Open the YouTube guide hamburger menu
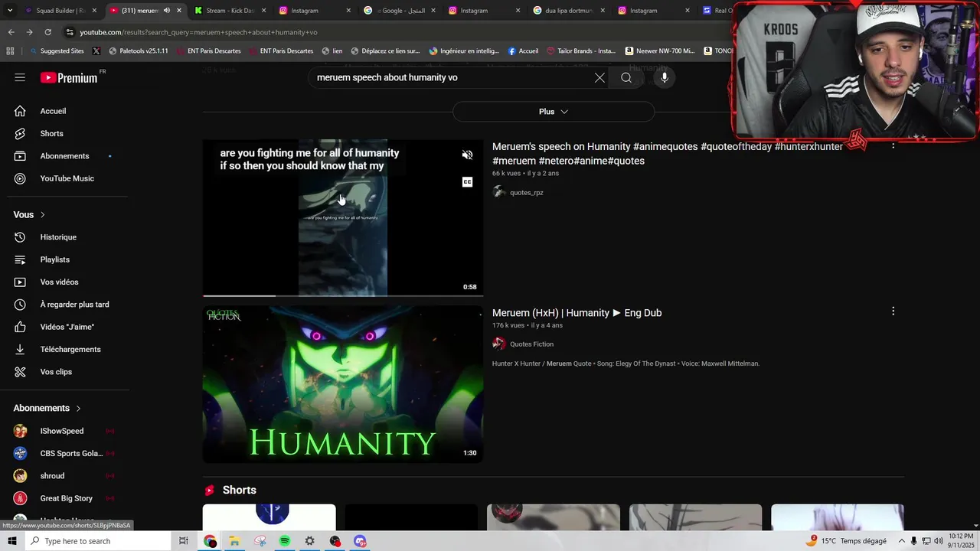Screen dimensions: 980x551 click(20, 77)
